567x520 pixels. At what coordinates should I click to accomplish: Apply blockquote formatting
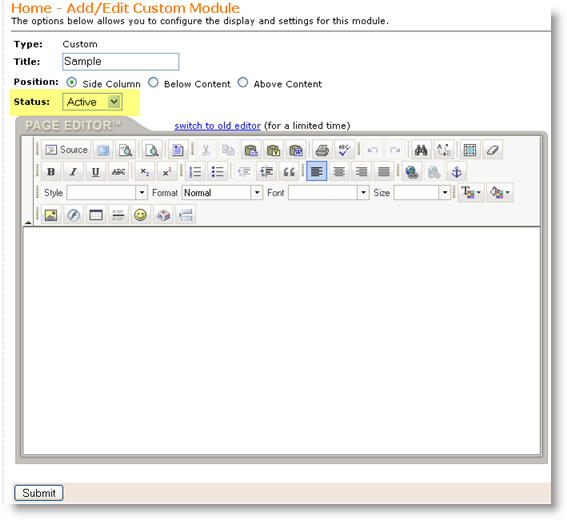click(x=289, y=171)
